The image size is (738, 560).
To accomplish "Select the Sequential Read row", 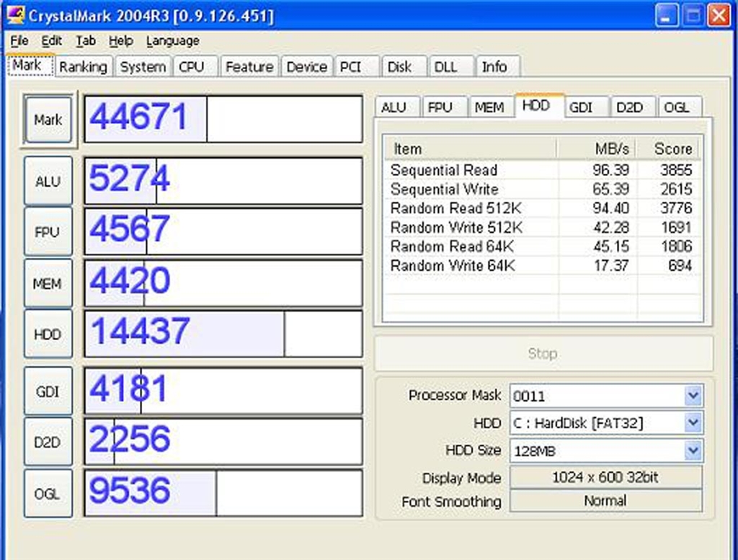I will click(x=541, y=170).
